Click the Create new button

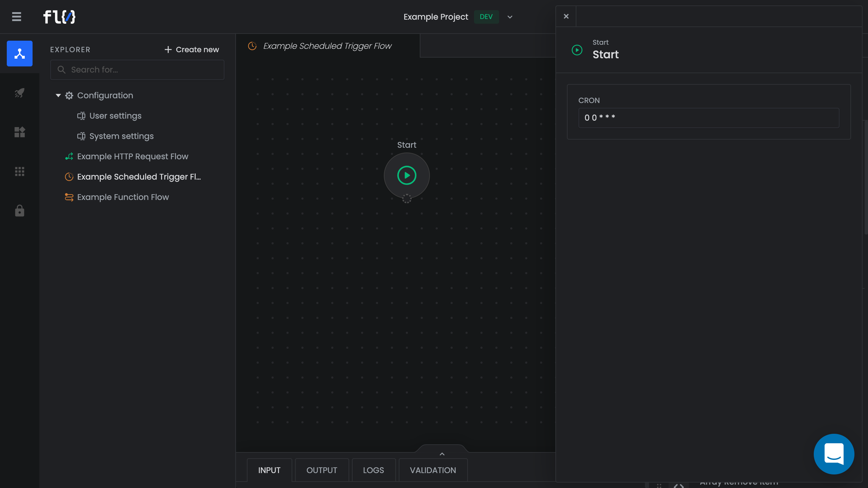coord(192,49)
